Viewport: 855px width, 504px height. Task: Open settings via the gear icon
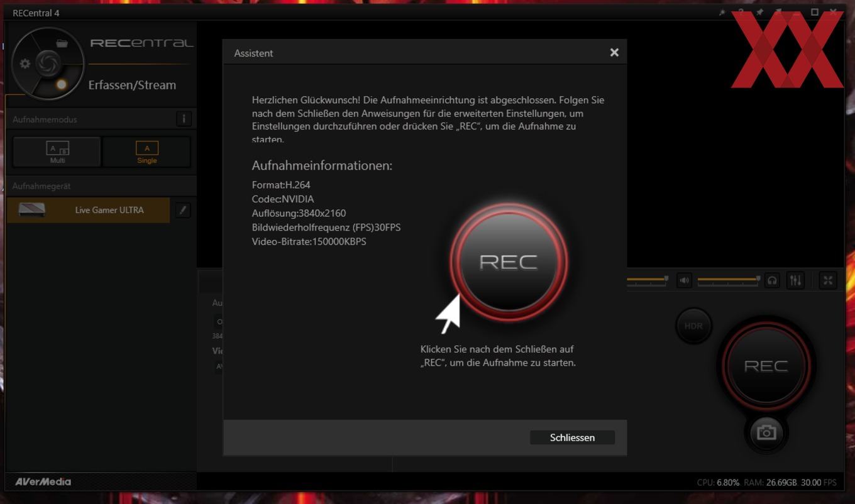click(25, 63)
